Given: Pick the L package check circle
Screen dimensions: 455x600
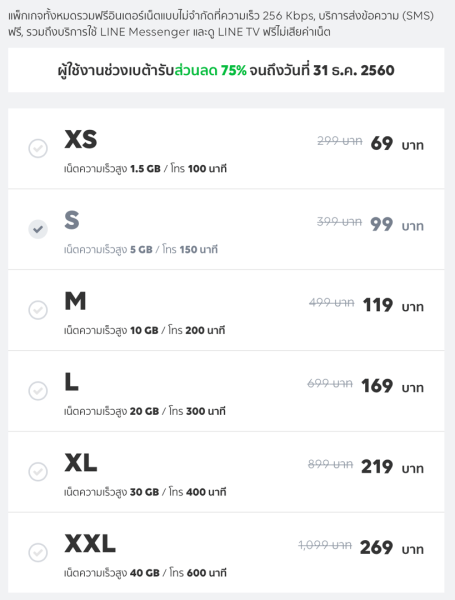Looking at the screenshot, I should pos(38,391).
